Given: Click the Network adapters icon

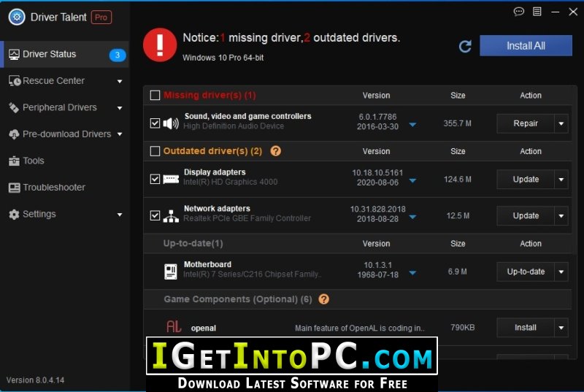Looking at the screenshot, I should [171, 216].
